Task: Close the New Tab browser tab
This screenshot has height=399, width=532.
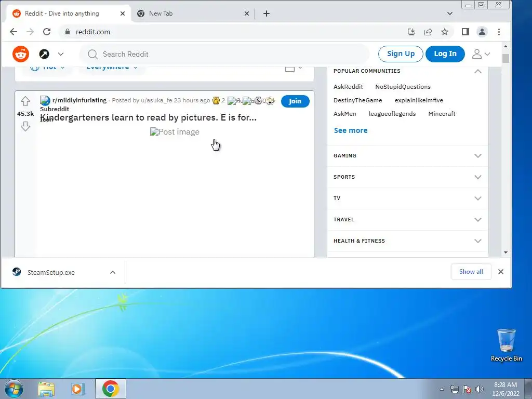Action: pyautogui.click(x=247, y=14)
